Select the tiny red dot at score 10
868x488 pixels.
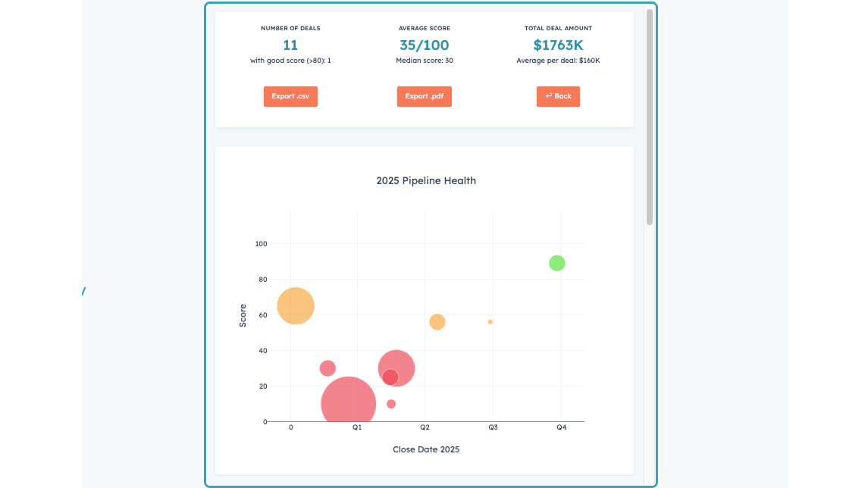coord(391,404)
